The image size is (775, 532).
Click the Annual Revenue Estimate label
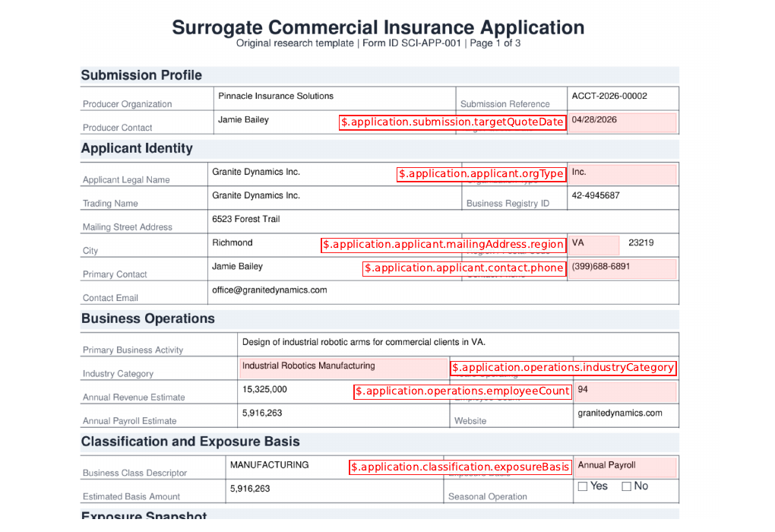pyautogui.click(x=134, y=397)
